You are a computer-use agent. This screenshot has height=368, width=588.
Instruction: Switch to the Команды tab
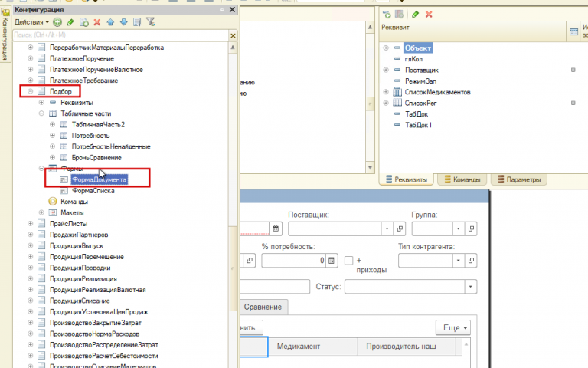462,179
